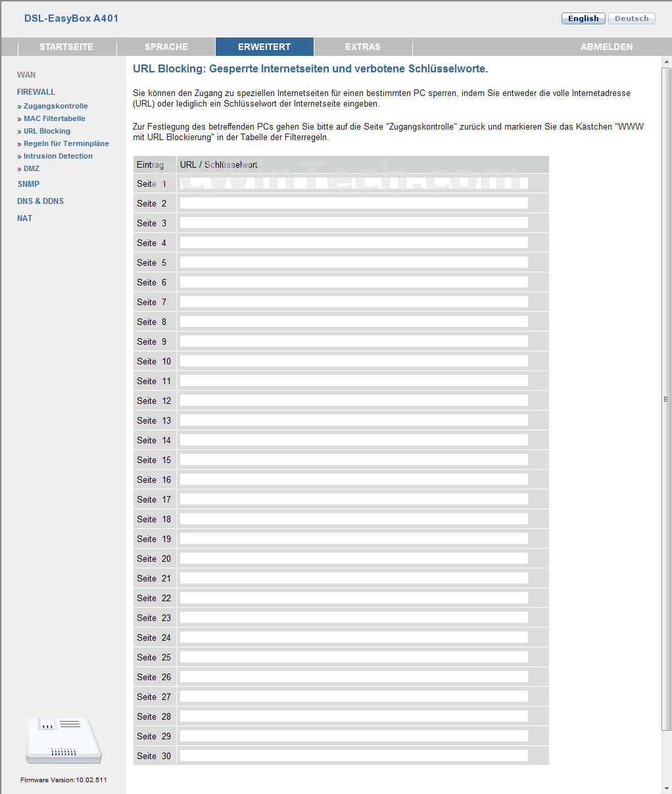
Task: Focus URL field for Seite 6
Action: click(354, 282)
